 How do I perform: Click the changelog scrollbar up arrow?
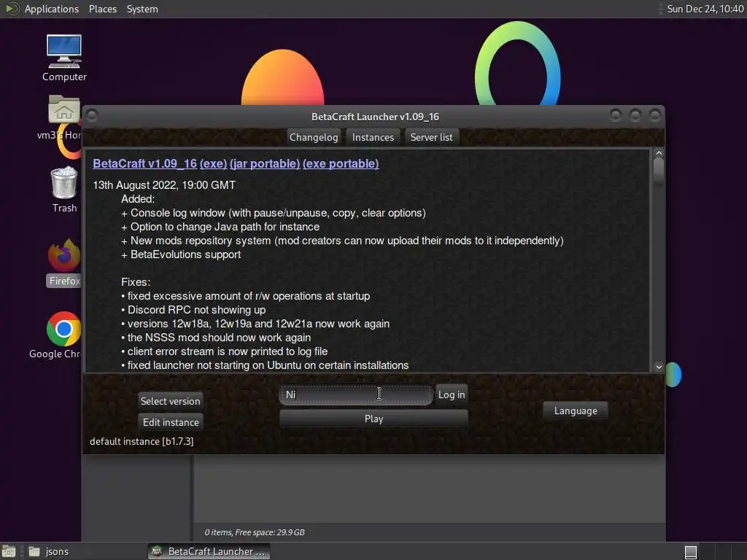tap(659, 153)
